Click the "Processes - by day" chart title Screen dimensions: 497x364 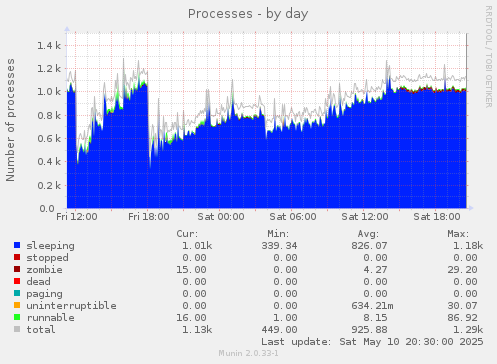[248, 14]
